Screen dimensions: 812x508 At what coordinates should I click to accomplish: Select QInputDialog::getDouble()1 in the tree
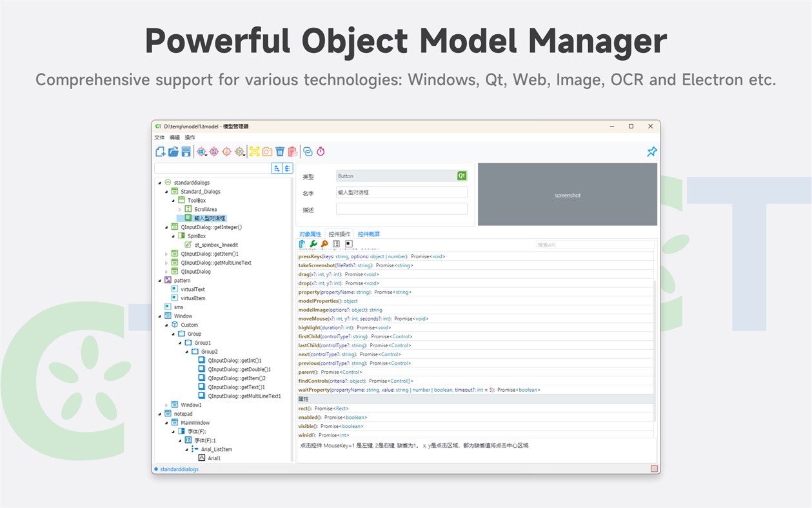point(239,369)
